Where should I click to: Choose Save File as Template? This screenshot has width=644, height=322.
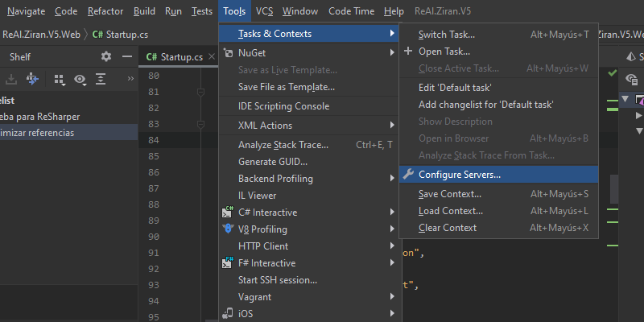(x=308, y=87)
